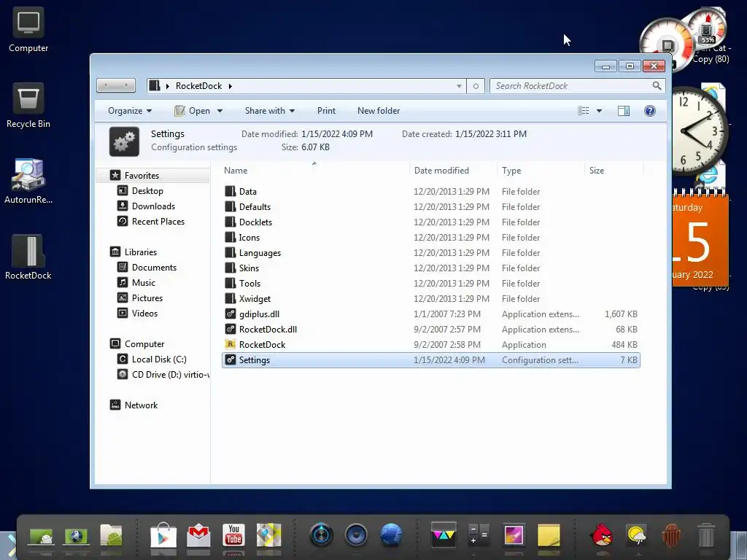
Task: Select the Languages folder row
Action: (430, 253)
